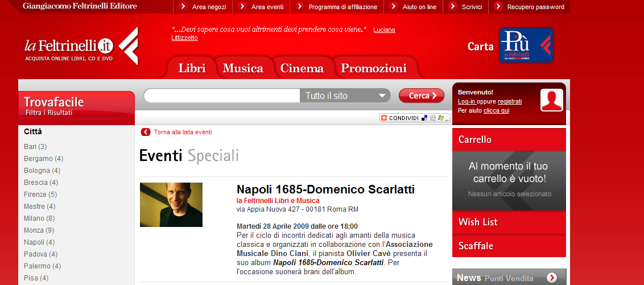This screenshot has width=644, height=285.
Task: Open the Promozioni tab
Action: (x=374, y=68)
